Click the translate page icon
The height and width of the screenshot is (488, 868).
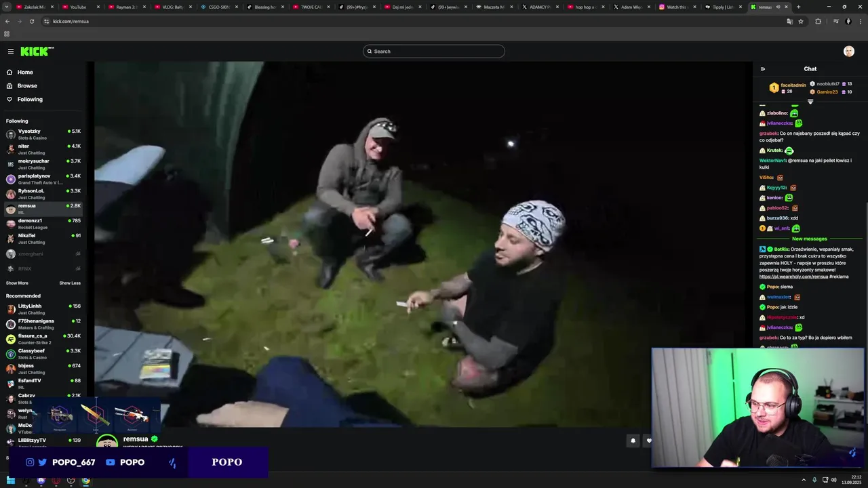click(x=789, y=21)
